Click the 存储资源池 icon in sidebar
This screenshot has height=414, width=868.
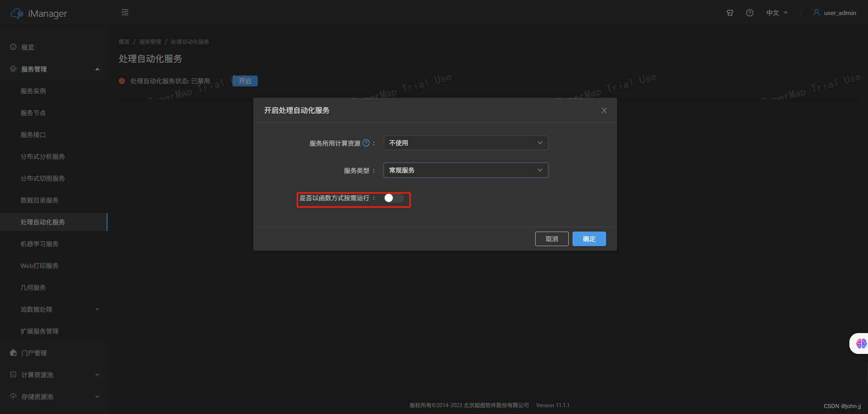[x=13, y=396]
